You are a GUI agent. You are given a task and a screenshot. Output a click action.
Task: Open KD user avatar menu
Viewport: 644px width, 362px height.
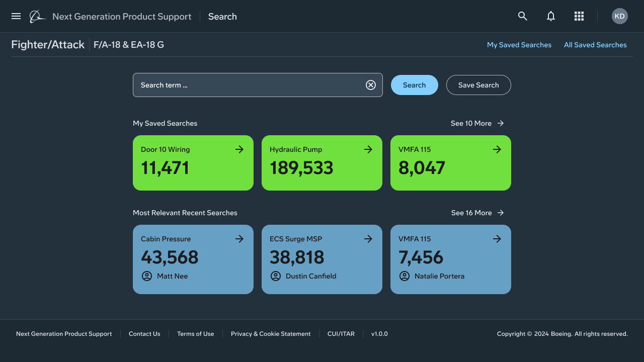click(620, 16)
